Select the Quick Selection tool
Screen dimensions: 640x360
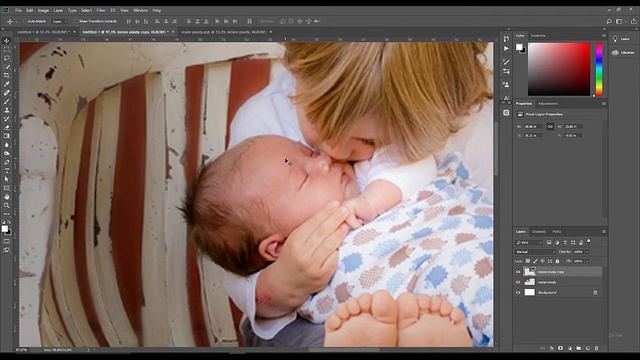pyautogui.click(x=7, y=67)
